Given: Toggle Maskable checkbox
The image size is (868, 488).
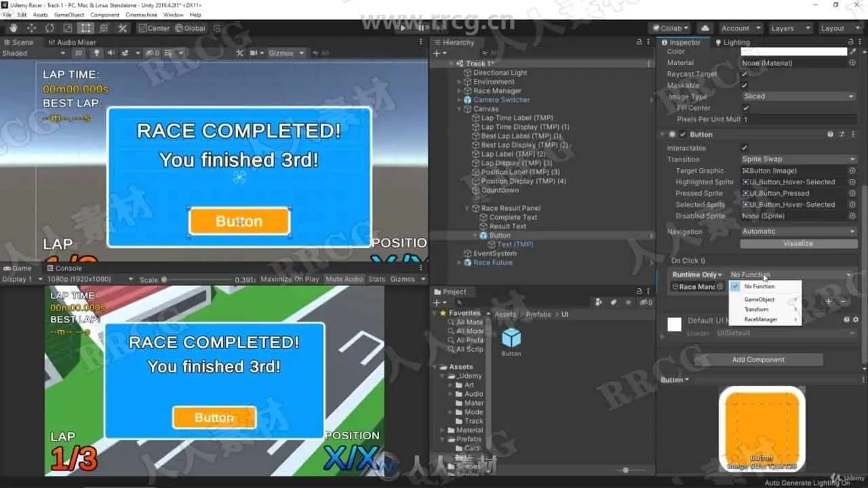Looking at the screenshot, I should click(x=745, y=85).
